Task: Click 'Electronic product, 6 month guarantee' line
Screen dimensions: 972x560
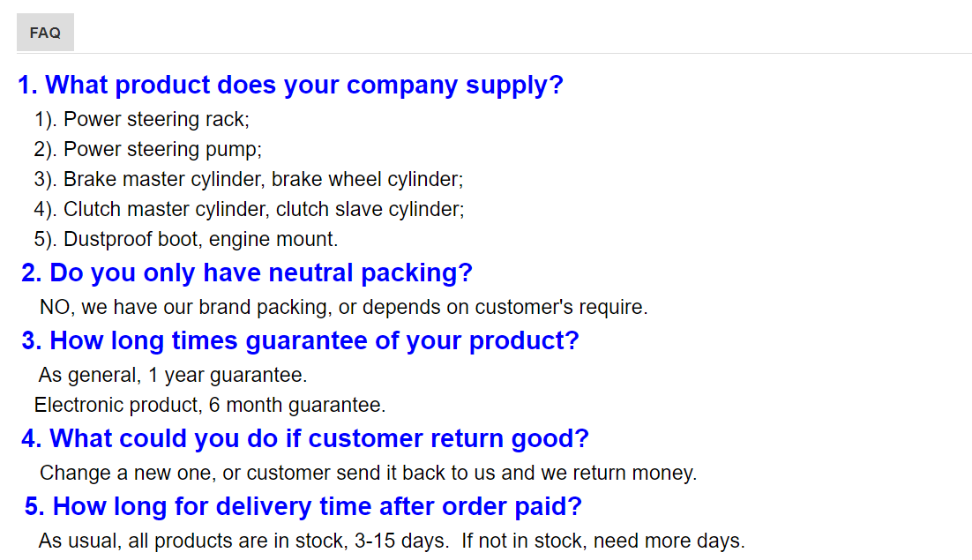Action: (210, 405)
